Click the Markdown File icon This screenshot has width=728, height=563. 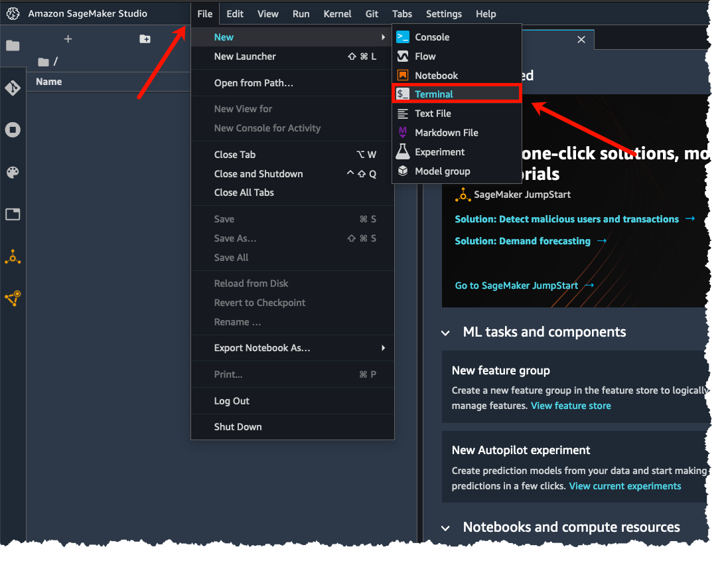(x=403, y=132)
